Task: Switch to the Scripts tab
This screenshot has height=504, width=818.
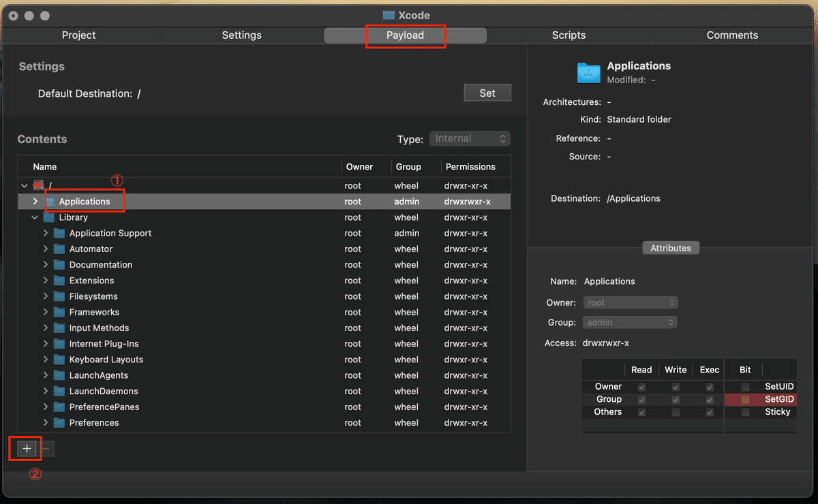Action: 568,35
